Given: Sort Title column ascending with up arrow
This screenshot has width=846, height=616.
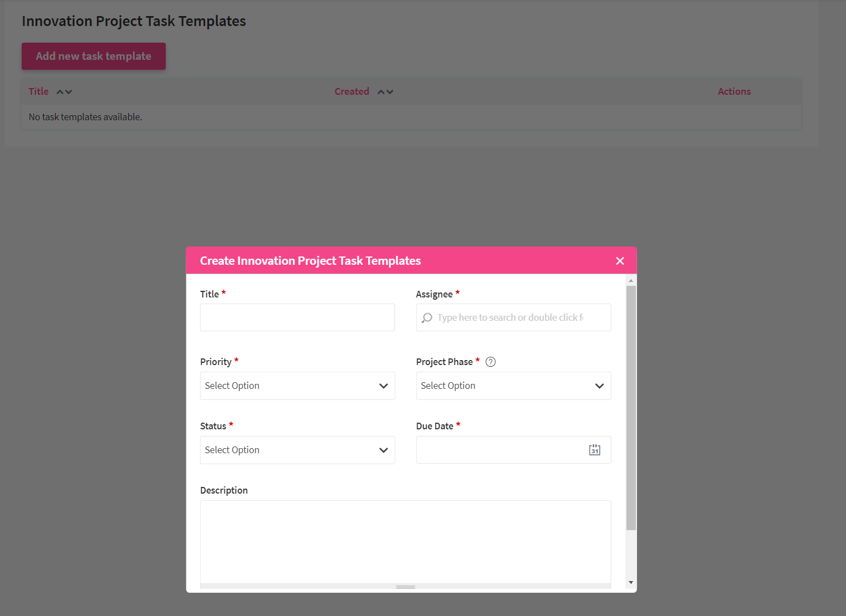Looking at the screenshot, I should pos(60,92).
